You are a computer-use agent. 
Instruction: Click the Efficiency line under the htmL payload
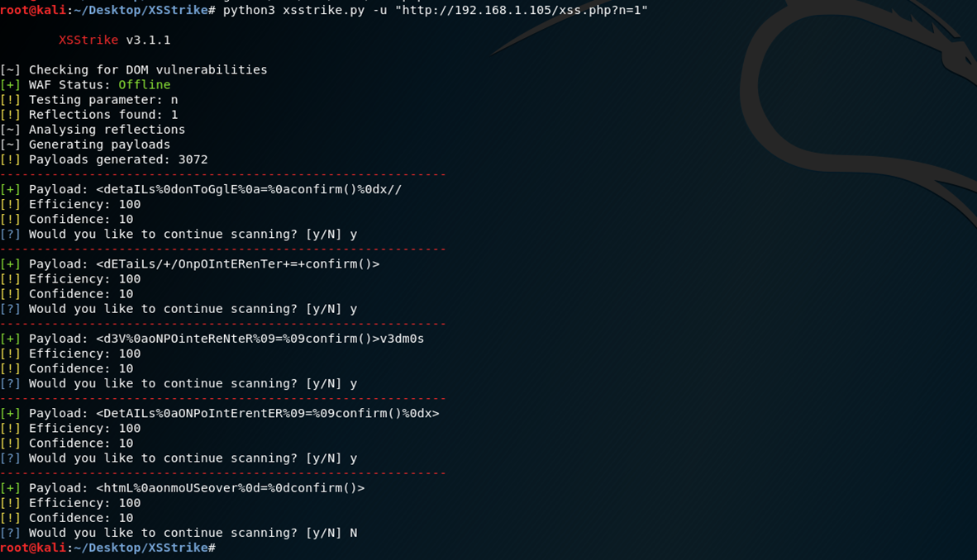(70, 503)
